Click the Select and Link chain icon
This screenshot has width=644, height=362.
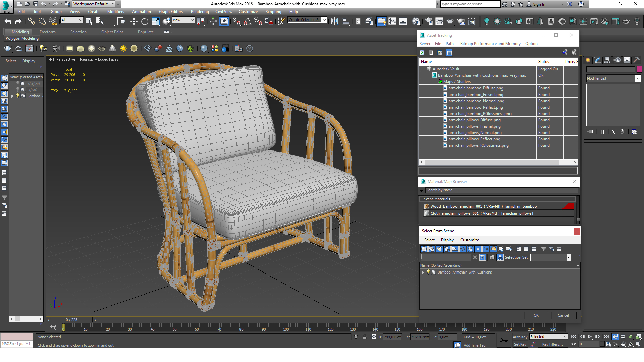click(x=31, y=21)
